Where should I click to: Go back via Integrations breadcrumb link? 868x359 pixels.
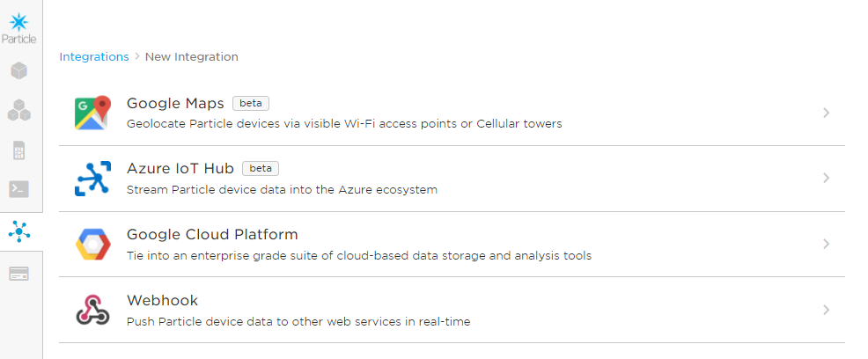(x=94, y=56)
